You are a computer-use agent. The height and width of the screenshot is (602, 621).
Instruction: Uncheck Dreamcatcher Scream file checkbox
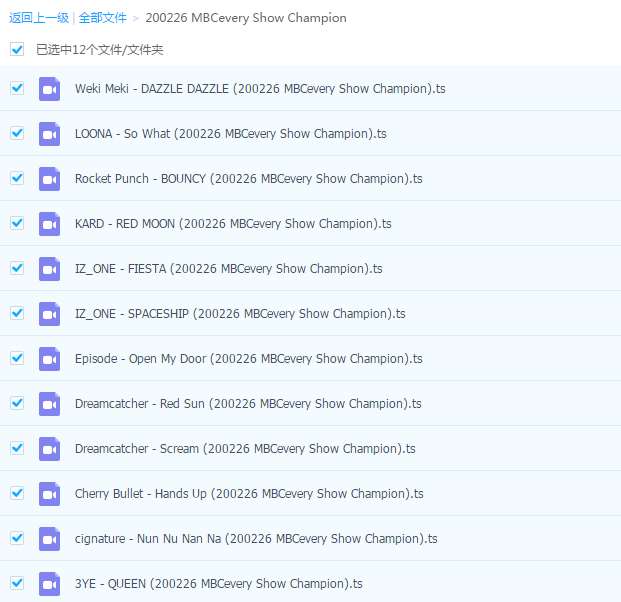(17, 448)
